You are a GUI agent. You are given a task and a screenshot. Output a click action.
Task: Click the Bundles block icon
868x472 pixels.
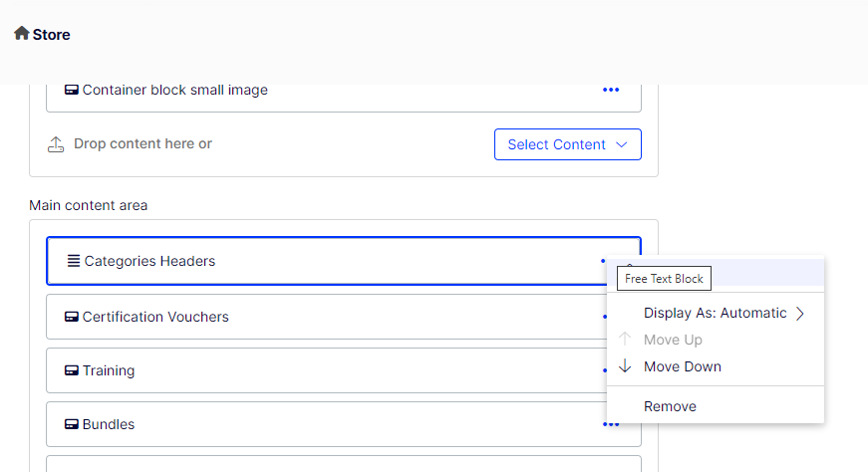[x=72, y=425]
